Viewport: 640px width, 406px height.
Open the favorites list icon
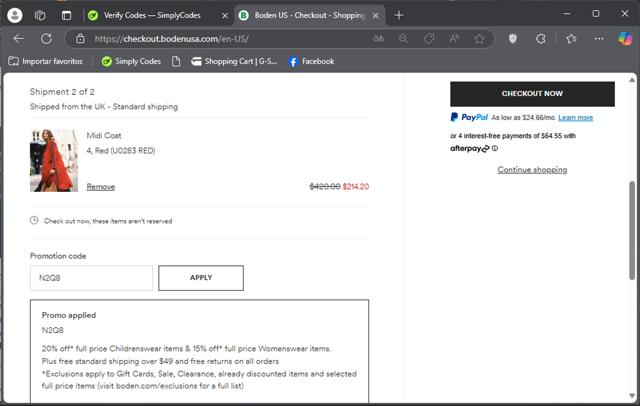coord(571,39)
